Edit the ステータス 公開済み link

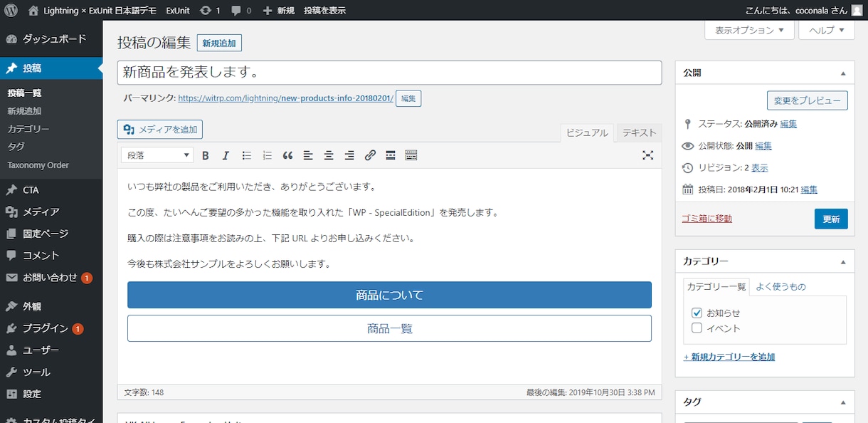coord(788,124)
